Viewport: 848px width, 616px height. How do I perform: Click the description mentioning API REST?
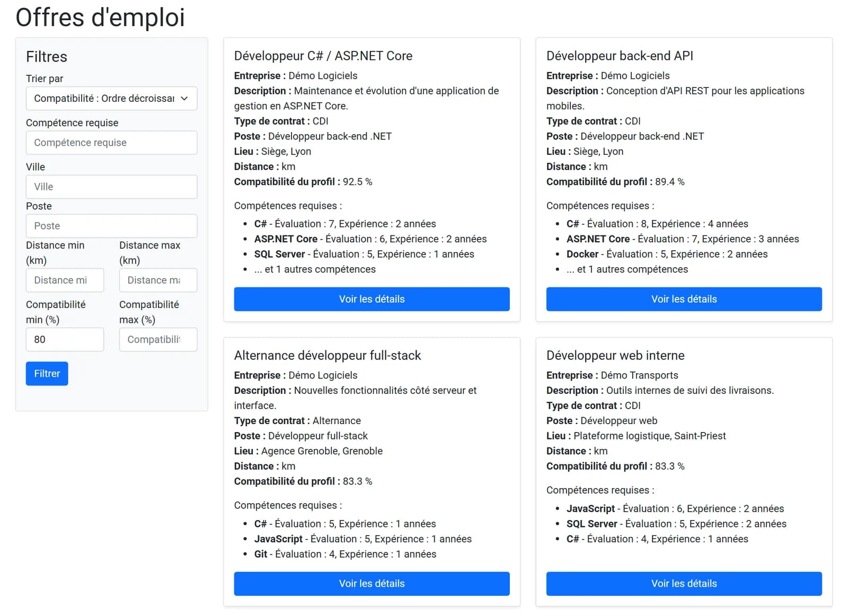675,98
